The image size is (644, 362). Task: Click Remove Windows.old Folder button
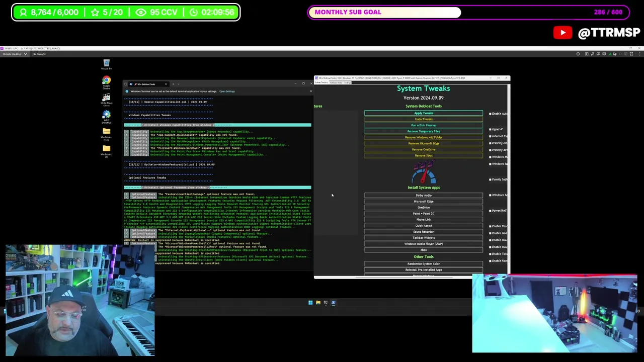click(x=424, y=137)
